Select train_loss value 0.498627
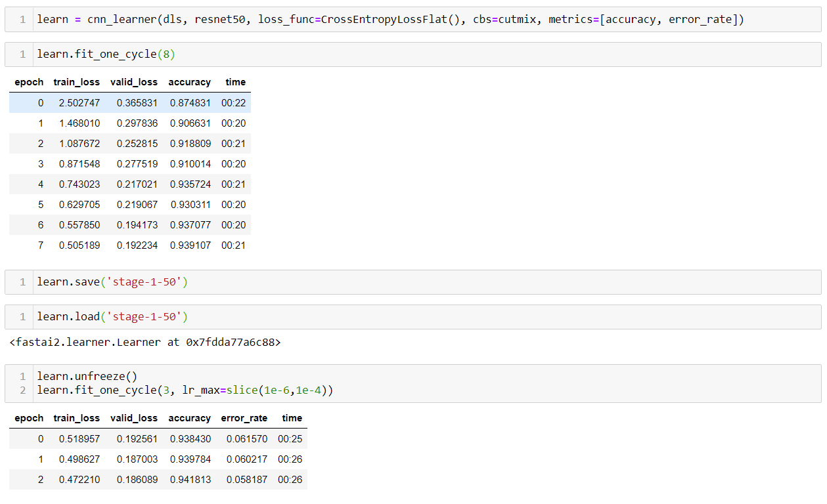 pyautogui.click(x=79, y=459)
